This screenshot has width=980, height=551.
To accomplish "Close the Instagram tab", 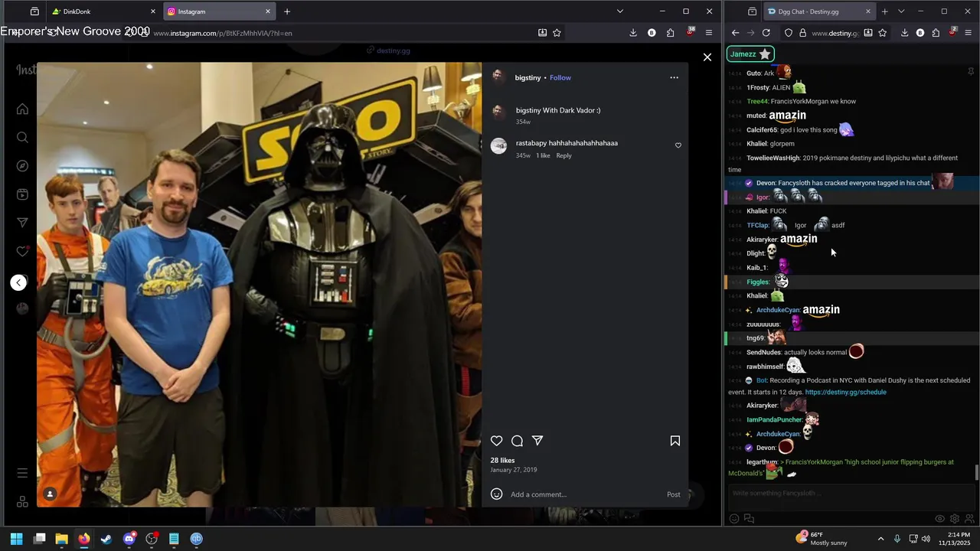I will 268,11.
